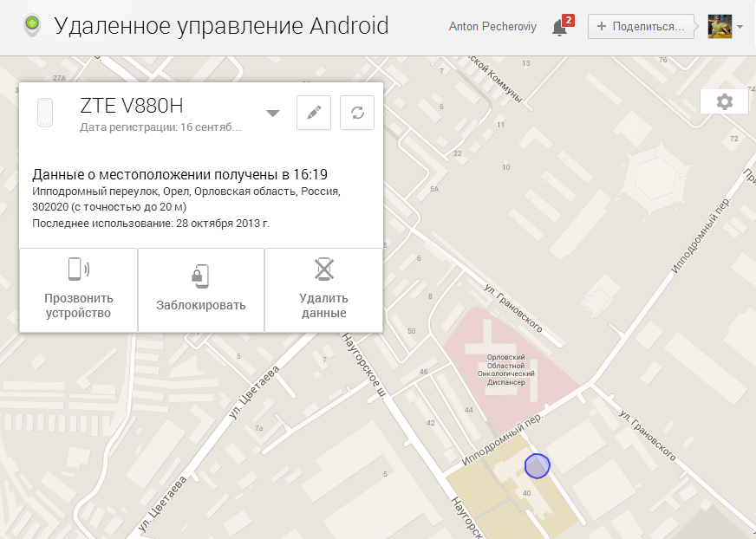Expand the ZTE V880H device selector arrow
756x539 pixels.
pyautogui.click(x=273, y=114)
